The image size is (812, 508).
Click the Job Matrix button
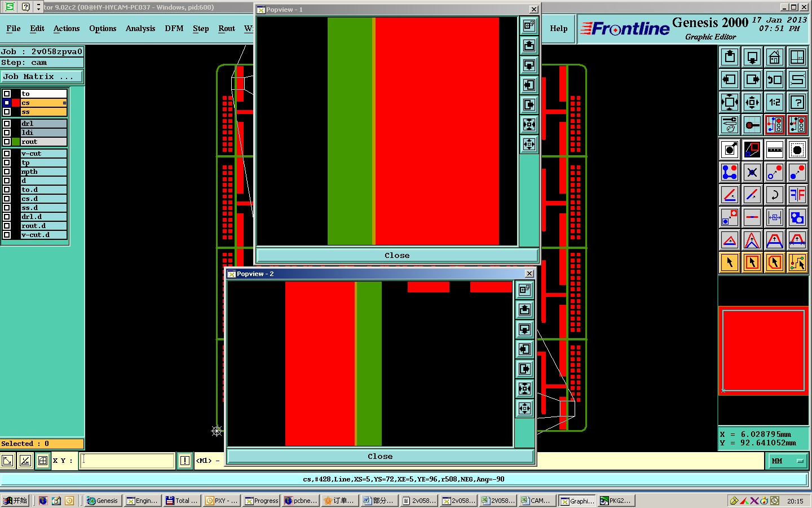pos(42,76)
